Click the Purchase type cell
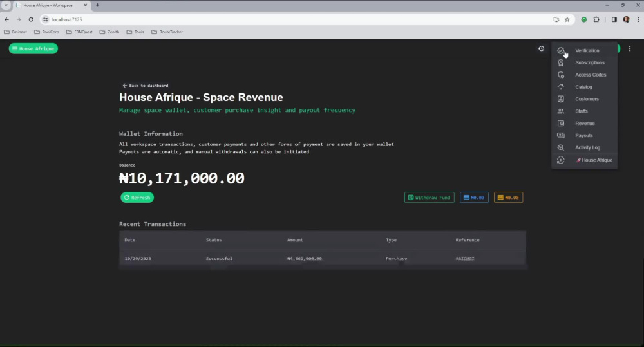This screenshot has width=644, height=347. tap(396, 259)
